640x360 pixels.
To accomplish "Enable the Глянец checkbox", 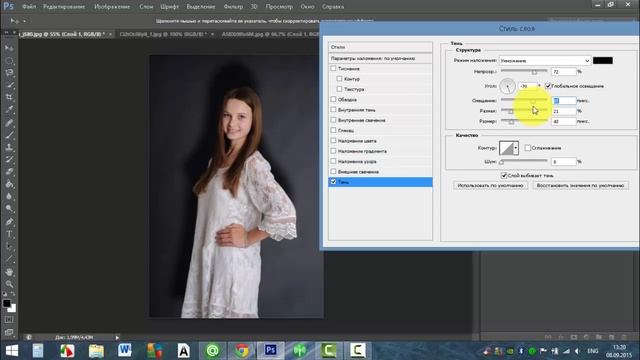I will 333,130.
